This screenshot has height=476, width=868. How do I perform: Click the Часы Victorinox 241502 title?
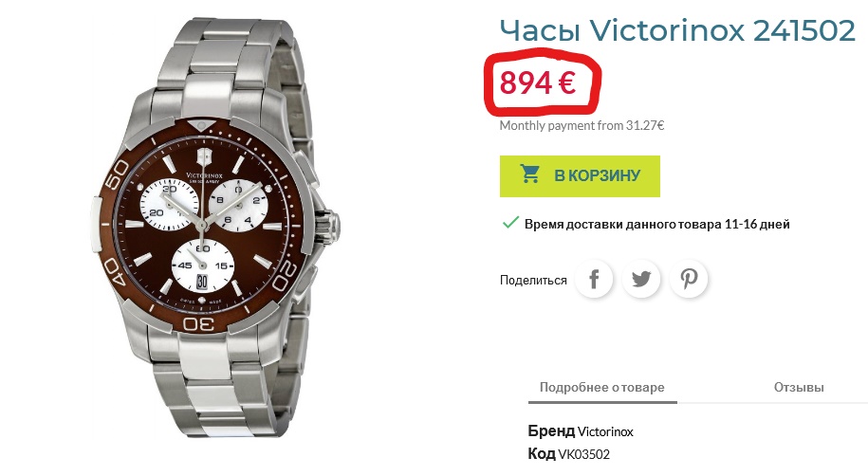(677, 30)
